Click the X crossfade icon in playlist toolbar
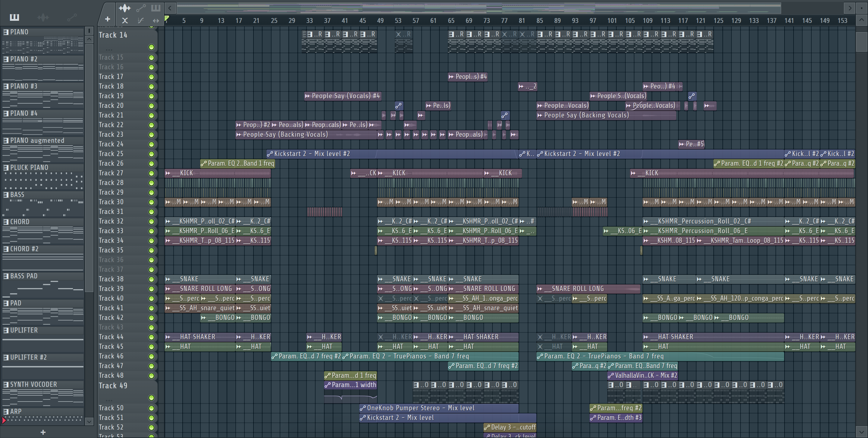The width and height of the screenshot is (868, 438). coord(125,20)
